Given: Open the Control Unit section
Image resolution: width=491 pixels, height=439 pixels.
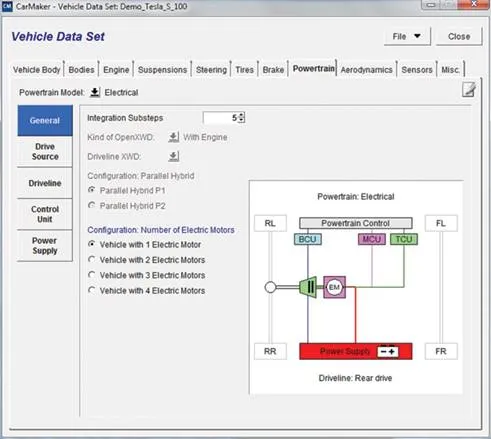Looking at the screenshot, I should coord(45,214).
